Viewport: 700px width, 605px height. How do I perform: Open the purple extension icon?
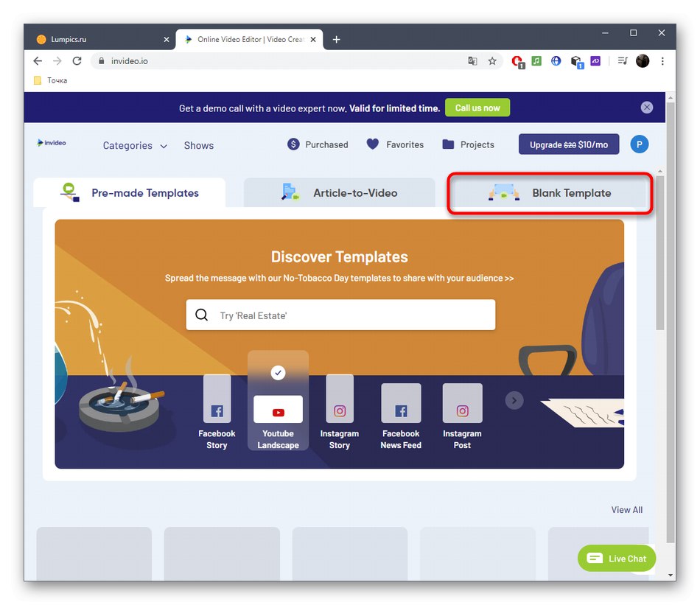pos(595,60)
